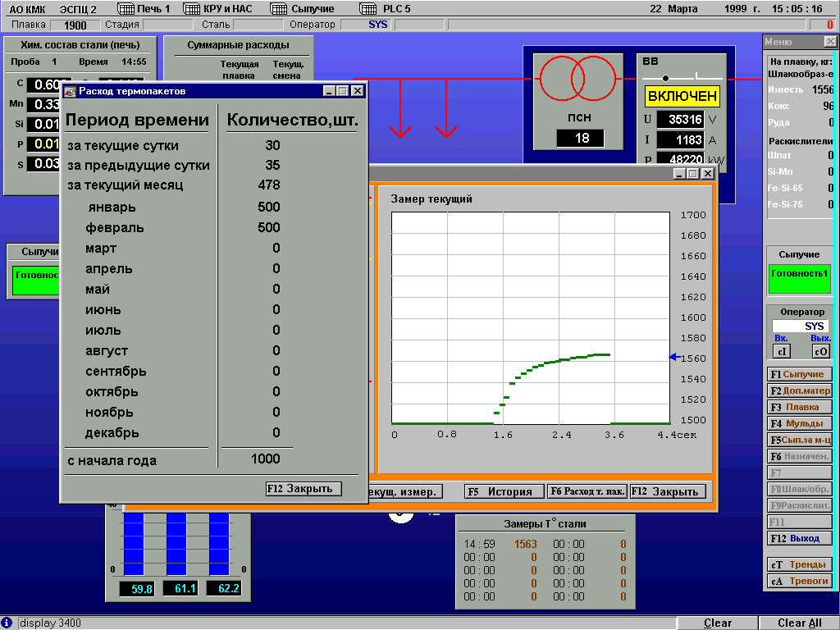840x630 pixels.
Task: Click the февраль row label
Action: coord(115,228)
